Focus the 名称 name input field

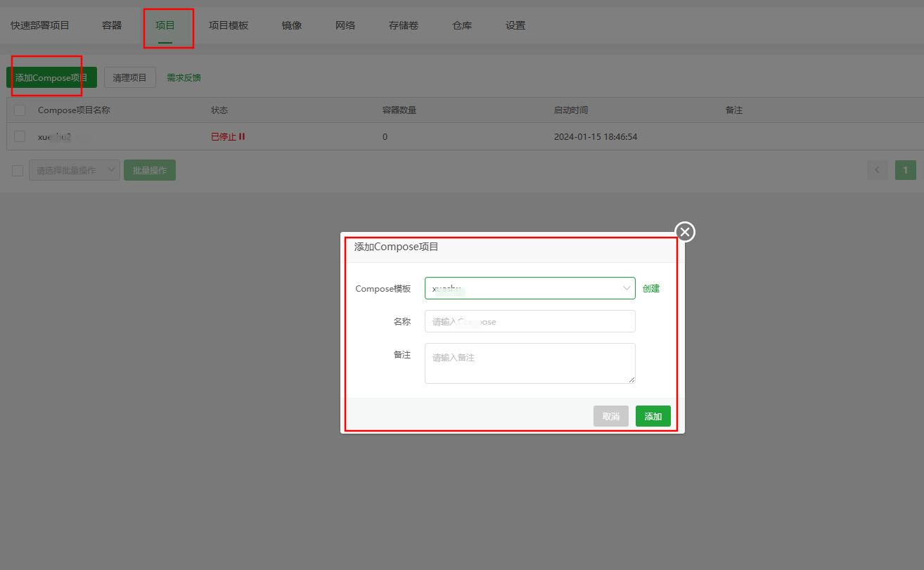(530, 321)
